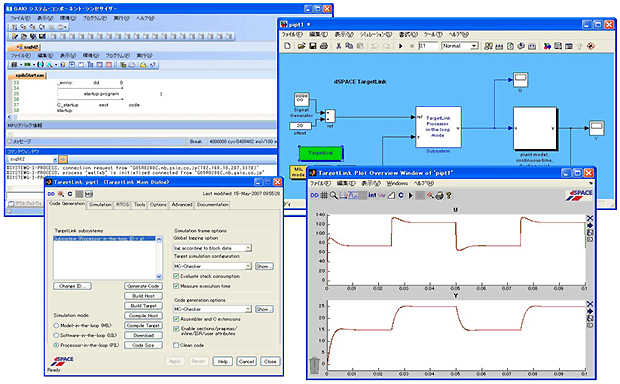Select magnifier zoom icon in Plot Overview
The height and width of the screenshot is (384, 620).
333,195
